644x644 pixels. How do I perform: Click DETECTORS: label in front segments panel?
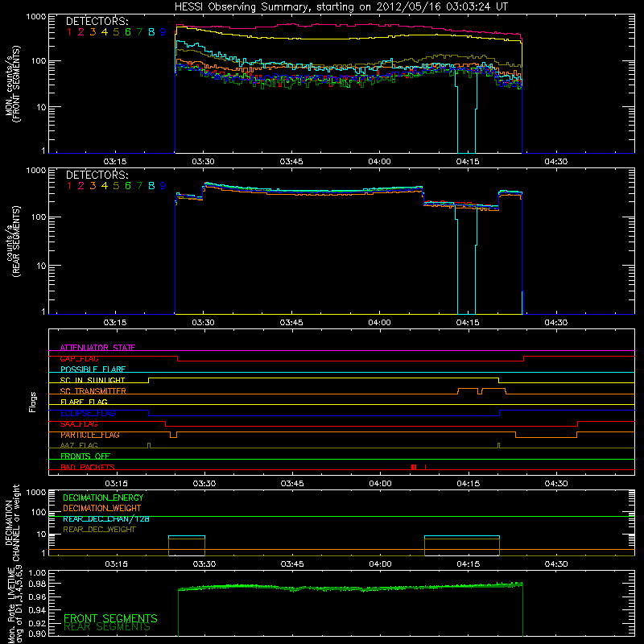(x=97, y=21)
